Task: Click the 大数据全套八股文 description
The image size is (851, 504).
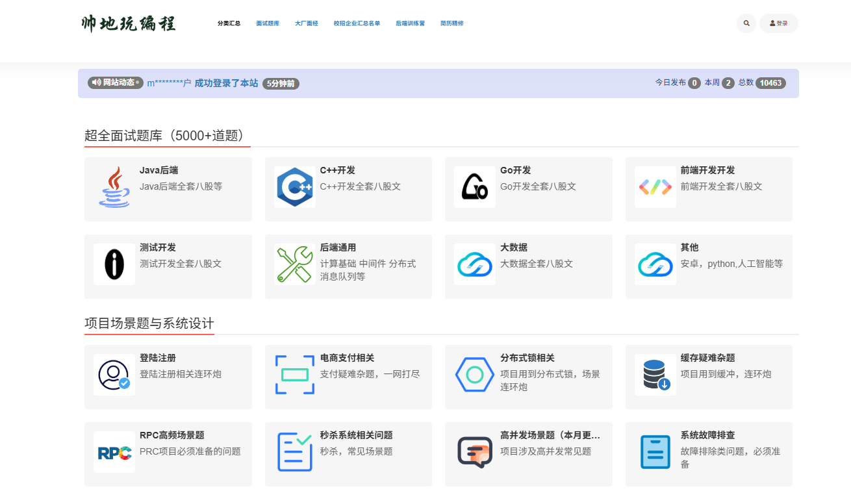Action: pos(537,264)
